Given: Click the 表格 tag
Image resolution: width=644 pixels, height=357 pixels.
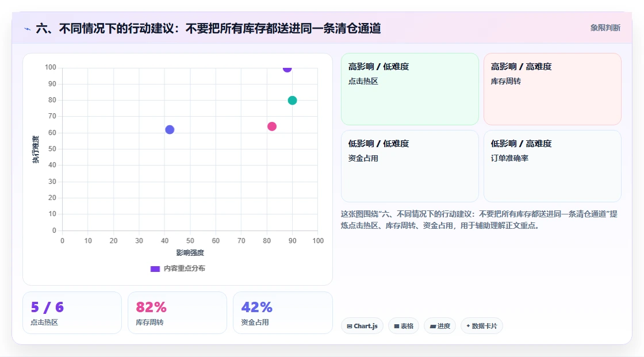Looking at the screenshot, I should pyautogui.click(x=403, y=326).
